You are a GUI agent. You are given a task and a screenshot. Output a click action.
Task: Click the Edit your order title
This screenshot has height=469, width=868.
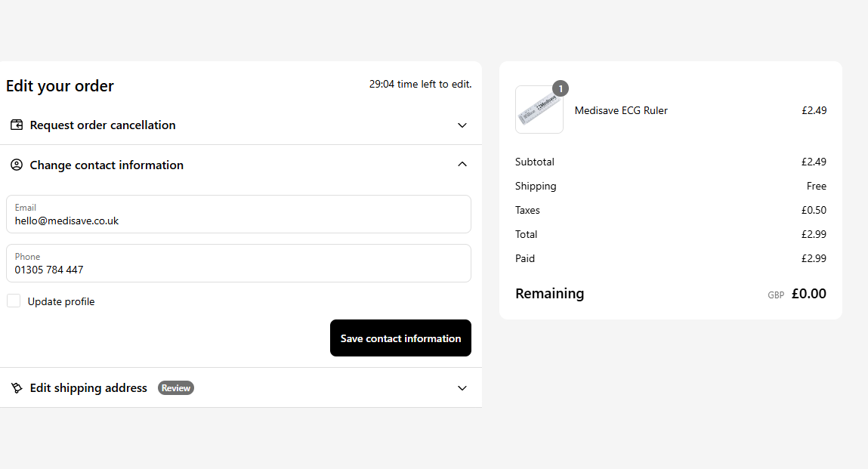(60, 86)
